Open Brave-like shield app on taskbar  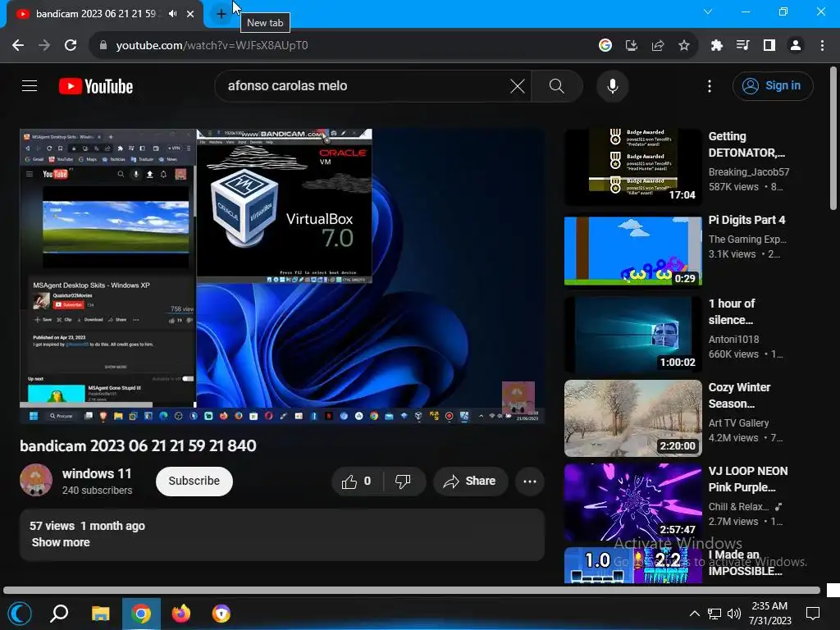click(x=221, y=614)
